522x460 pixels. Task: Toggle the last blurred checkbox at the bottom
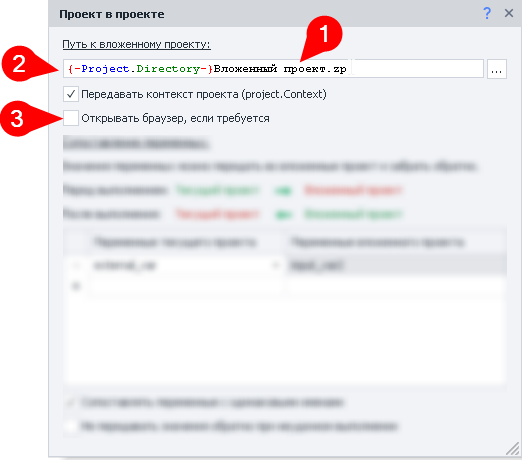tap(71, 426)
